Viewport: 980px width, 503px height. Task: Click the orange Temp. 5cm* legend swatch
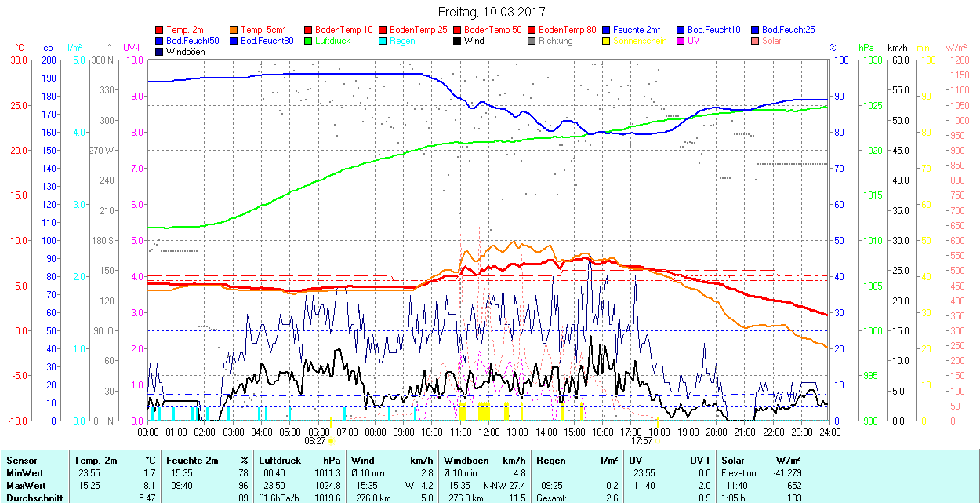pos(234,30)
